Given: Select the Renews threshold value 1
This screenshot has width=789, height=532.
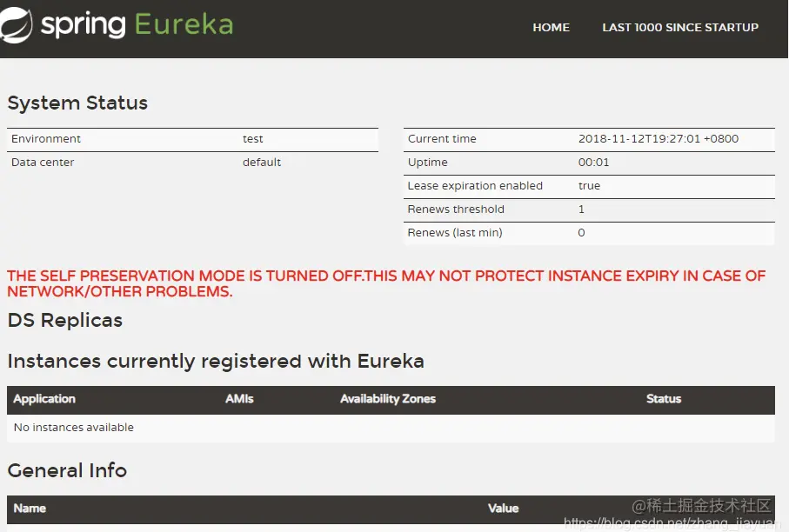Looking at the screenshot, I should click(x=581, y=209).
